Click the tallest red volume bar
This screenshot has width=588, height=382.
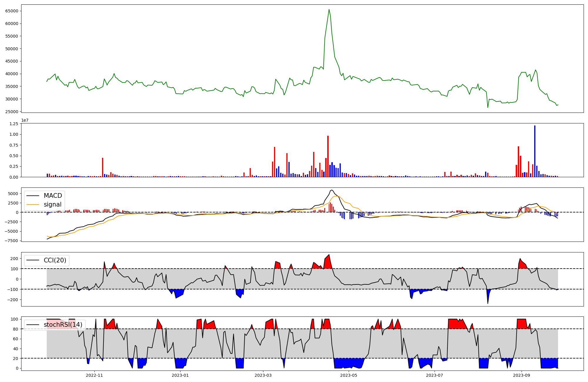pos(328,156)
